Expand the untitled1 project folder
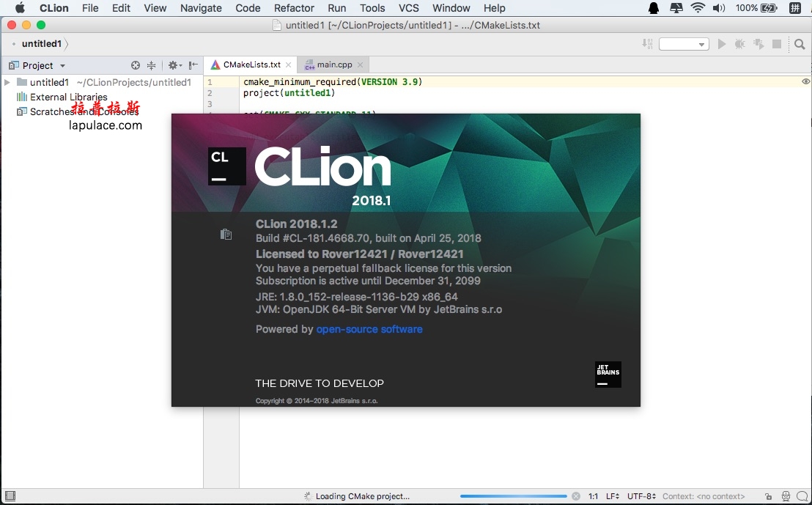This screenshot has width=812, height=505. click(x=7, y=82)
